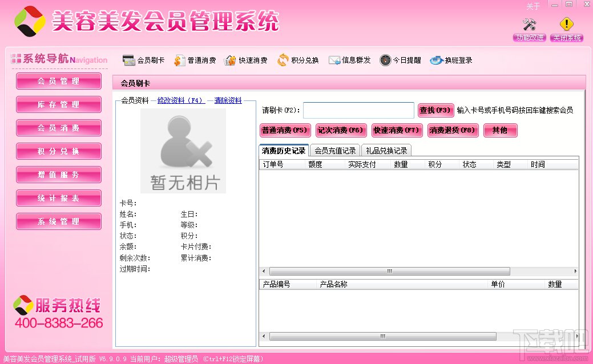This screenshot has height=364, width=593.
Task: Switch to the 消费历史记录 tab
Action: 284,151
